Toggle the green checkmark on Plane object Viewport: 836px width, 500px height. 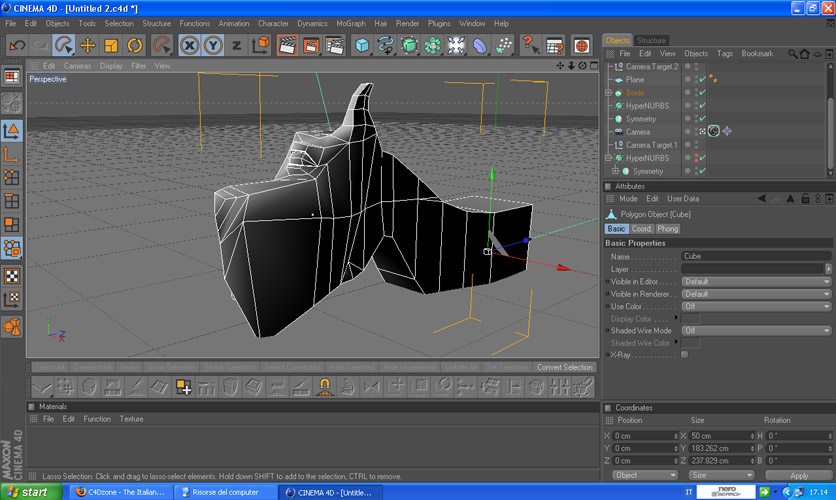coord(702,80)
